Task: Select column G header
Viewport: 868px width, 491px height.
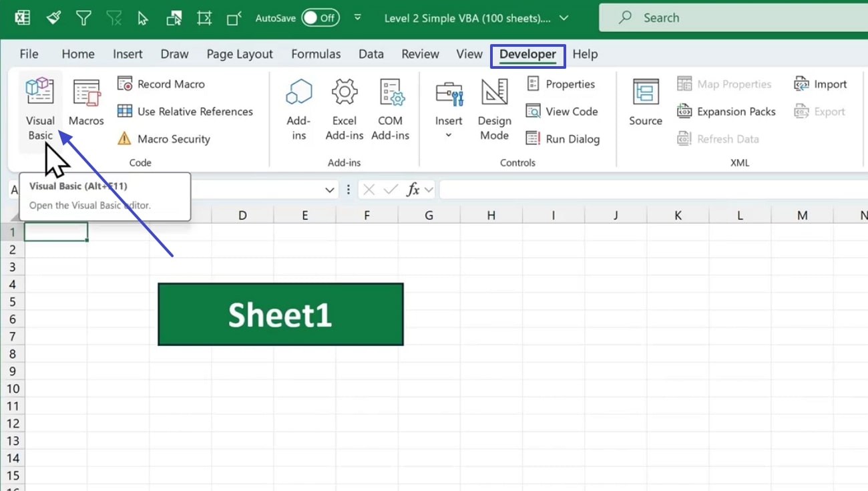Action: click(429, 215)
